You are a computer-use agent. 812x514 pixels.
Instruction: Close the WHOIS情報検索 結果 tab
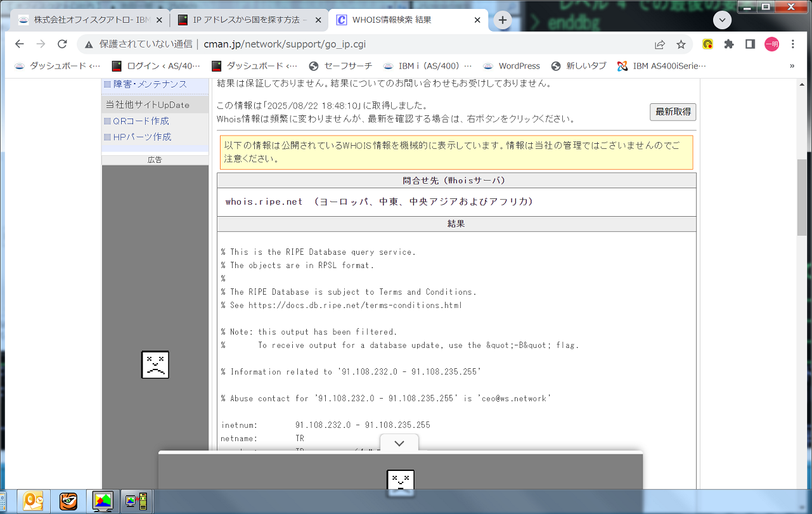point(477,20)
